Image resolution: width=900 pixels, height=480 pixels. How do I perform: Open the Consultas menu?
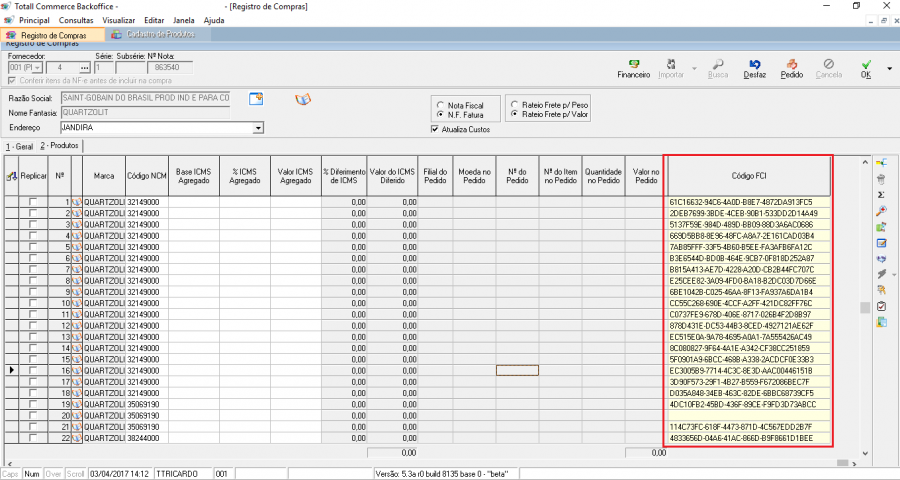[x=76, y=20]
